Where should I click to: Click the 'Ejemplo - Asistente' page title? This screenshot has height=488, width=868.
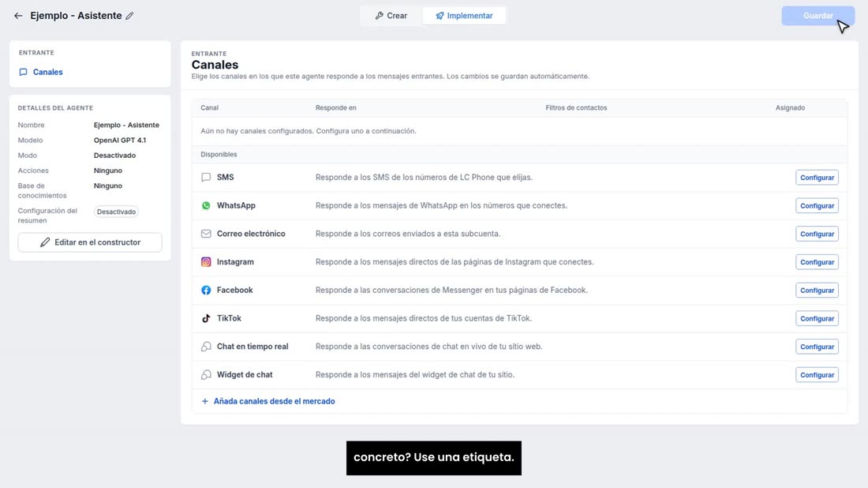point(76,16)
